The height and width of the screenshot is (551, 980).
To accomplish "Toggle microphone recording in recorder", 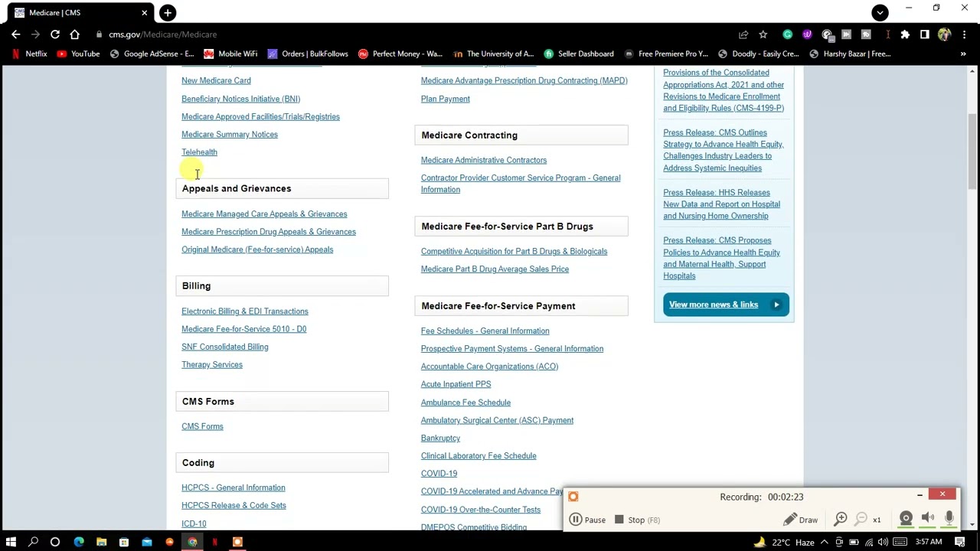I will [949, 519].
